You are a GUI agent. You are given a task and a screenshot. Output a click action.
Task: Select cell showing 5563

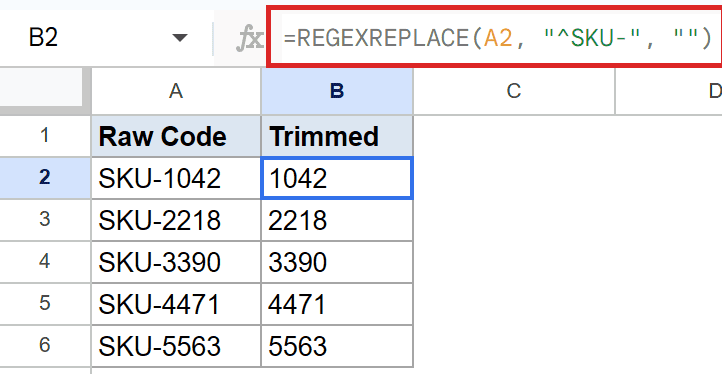pyautogui.click(x=337, y=345)
